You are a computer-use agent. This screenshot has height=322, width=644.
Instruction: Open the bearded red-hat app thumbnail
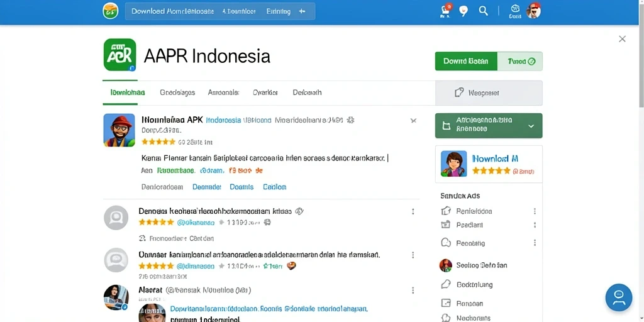tap(119, 130)
